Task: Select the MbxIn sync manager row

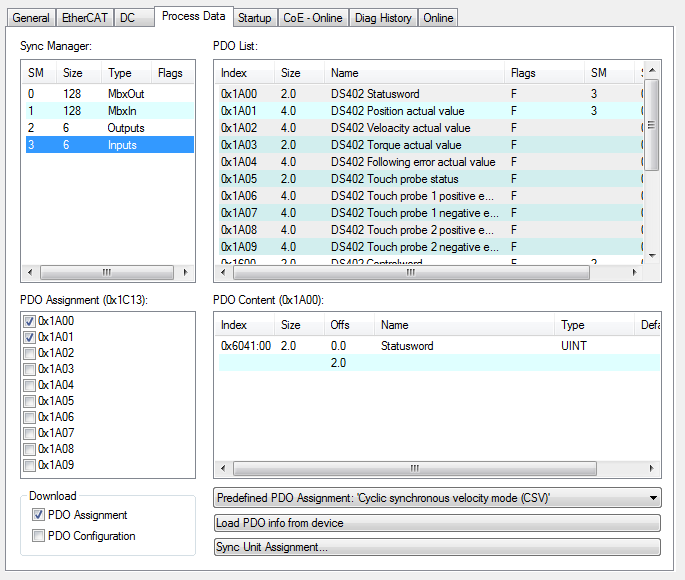Action: pyautogui.click(x=110, y=110)
